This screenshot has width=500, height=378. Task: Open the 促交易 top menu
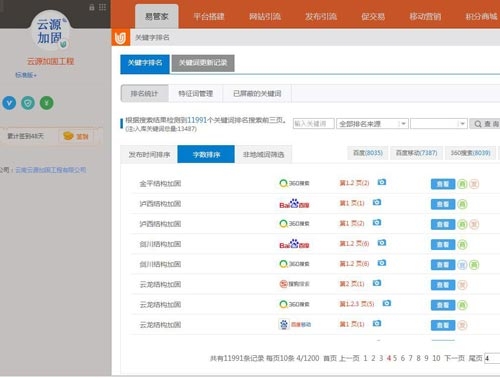click(373, 16)
